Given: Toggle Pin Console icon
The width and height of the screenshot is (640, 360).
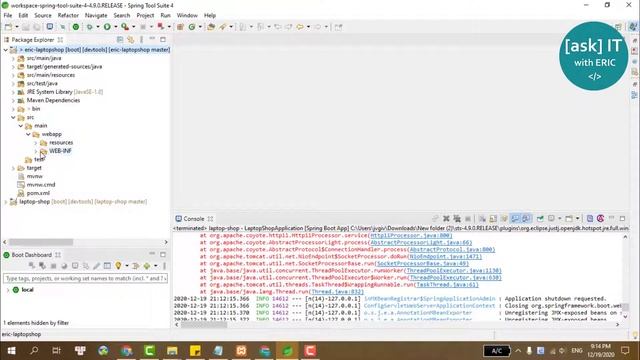Looking at the screenshot, I should 540,219.
